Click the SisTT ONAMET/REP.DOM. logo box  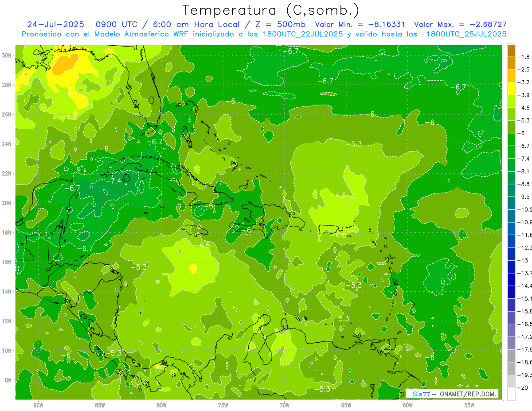point(452,394)
